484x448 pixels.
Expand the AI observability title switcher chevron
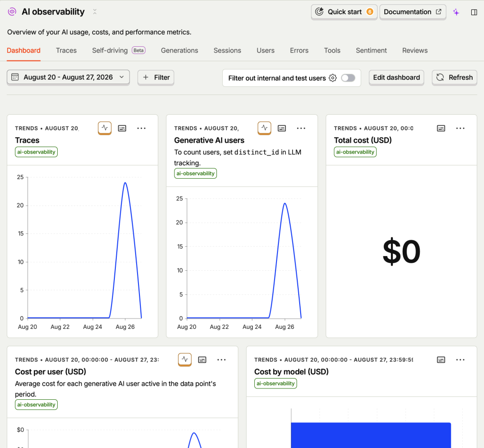tap(95, 12)
